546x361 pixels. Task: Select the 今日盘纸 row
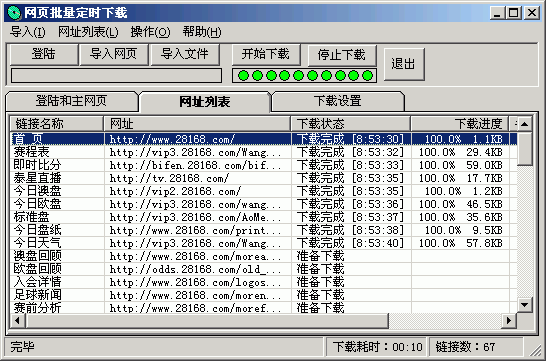point(263,230)
